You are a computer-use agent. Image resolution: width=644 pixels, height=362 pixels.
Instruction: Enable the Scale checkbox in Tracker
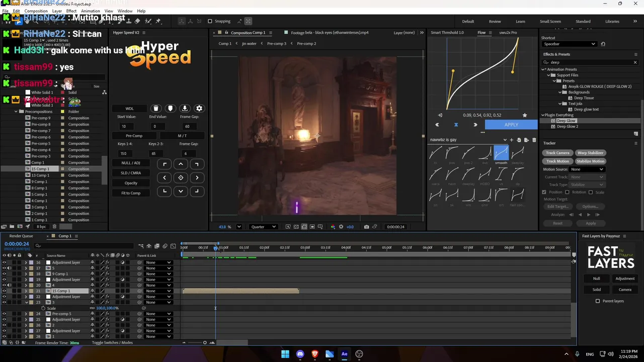pos(590,192)
